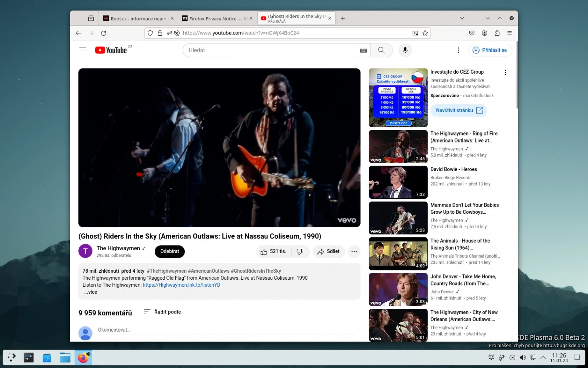Open the Řadit podle sort menu
The image size is (588, 368).
pos(162,312)
